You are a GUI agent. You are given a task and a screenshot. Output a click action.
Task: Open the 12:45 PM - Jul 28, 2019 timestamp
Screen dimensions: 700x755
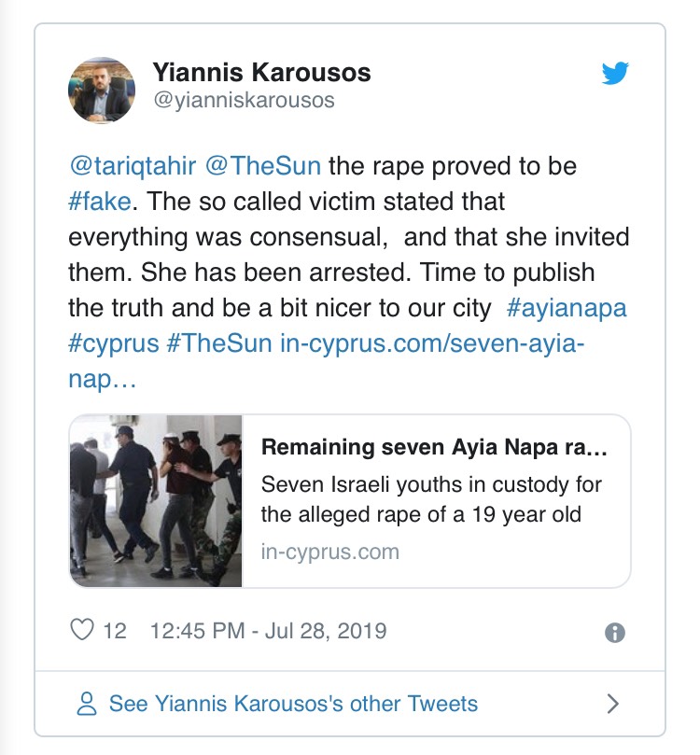[268, 631]
